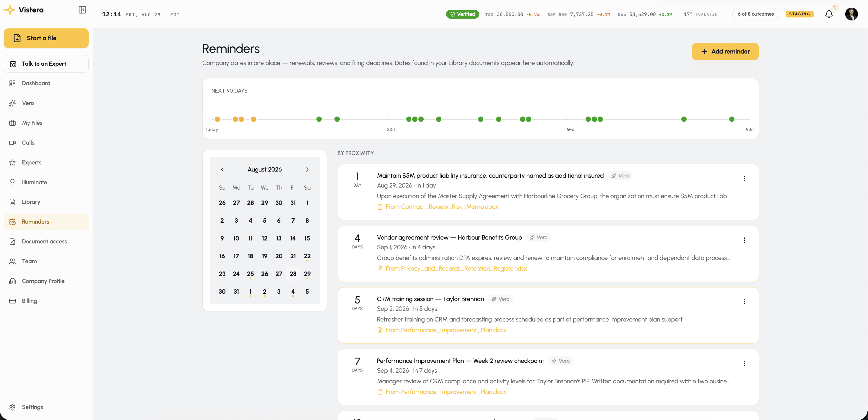The image size is (868, 420).
Task: Open options menu for product liability reminder
Action: click(744, 178)
